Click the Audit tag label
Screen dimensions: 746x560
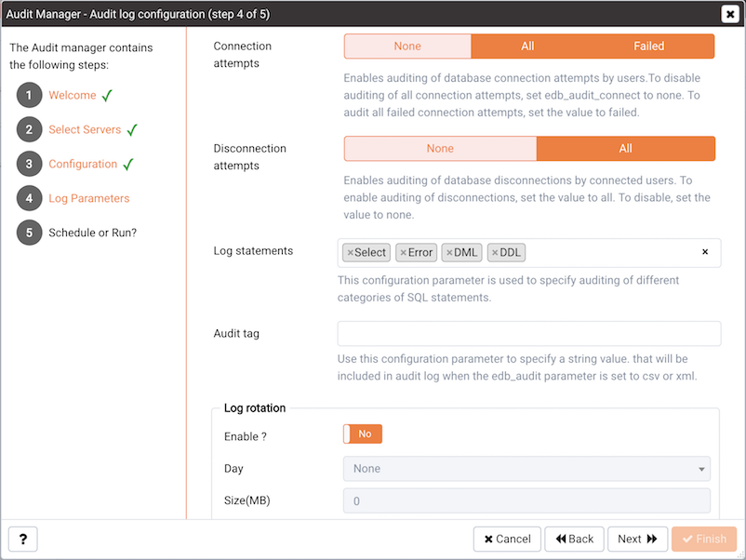click(x=236, y=334)
